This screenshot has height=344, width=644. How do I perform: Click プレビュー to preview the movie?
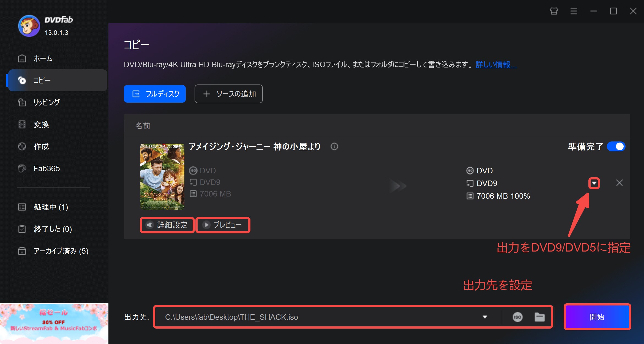[x=223, y=225]
